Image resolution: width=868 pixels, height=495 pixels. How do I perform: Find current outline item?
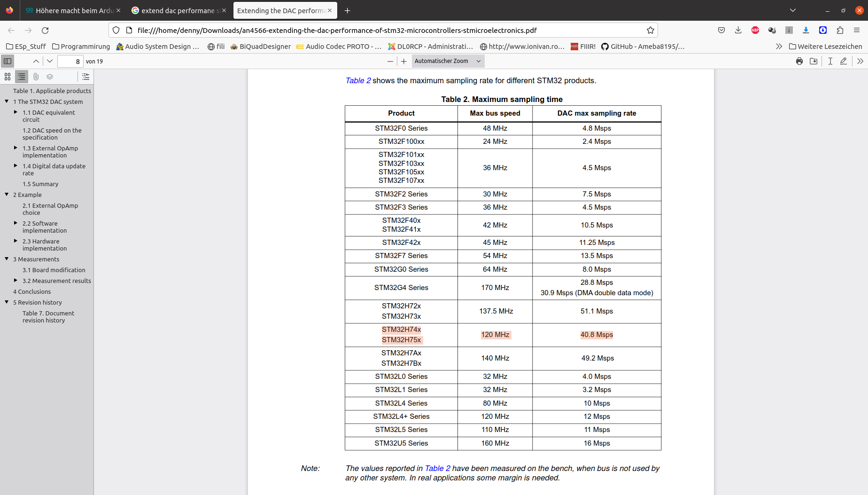(x=85, y=77)
